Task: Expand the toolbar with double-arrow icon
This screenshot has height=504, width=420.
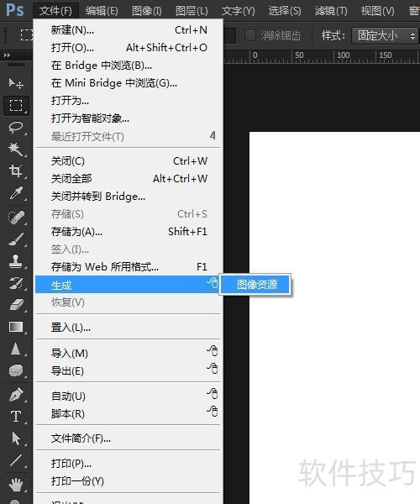Action: tap(7, 55)
